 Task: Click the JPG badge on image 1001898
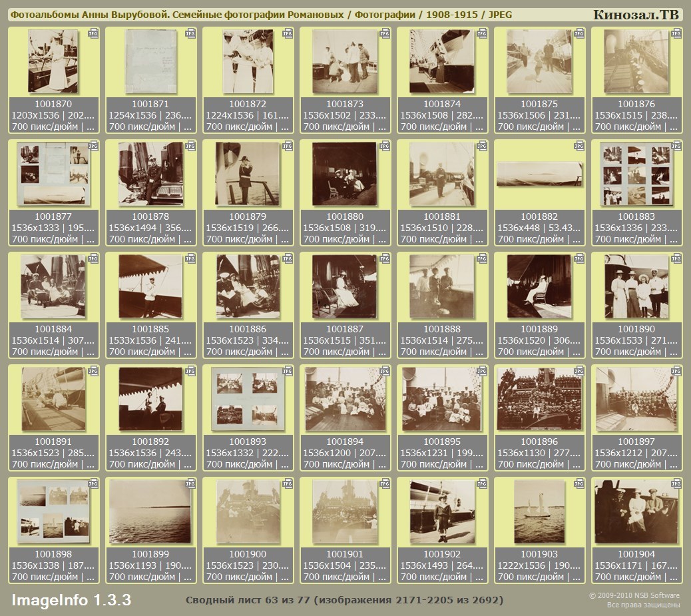(93, 483)
